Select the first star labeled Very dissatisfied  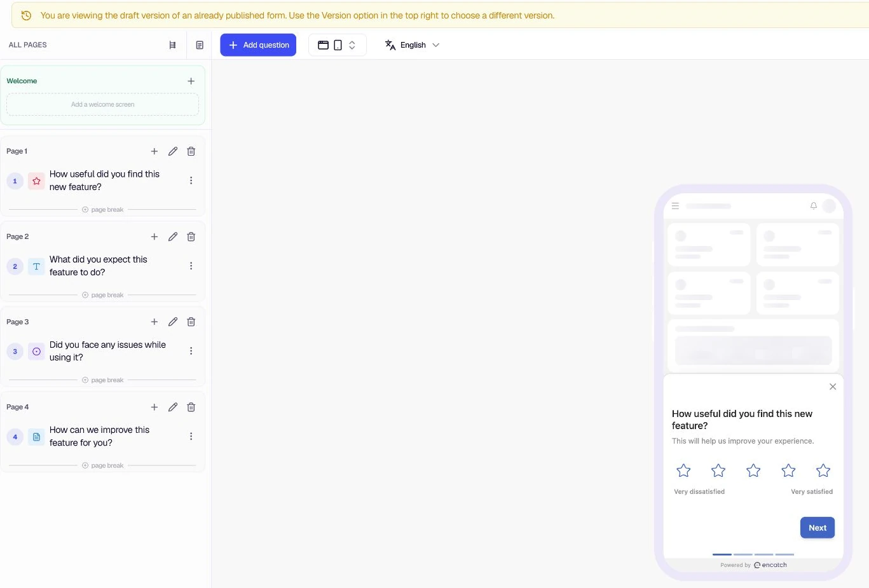pos(683,470)
